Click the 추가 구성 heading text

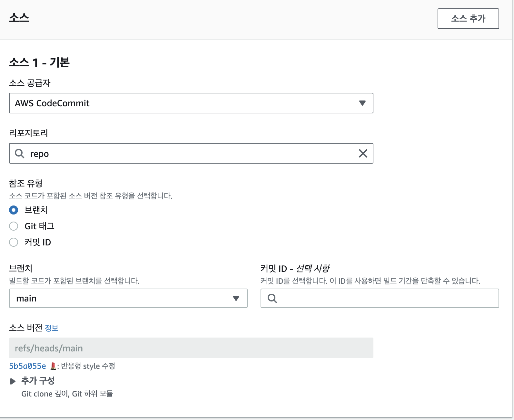38,381
